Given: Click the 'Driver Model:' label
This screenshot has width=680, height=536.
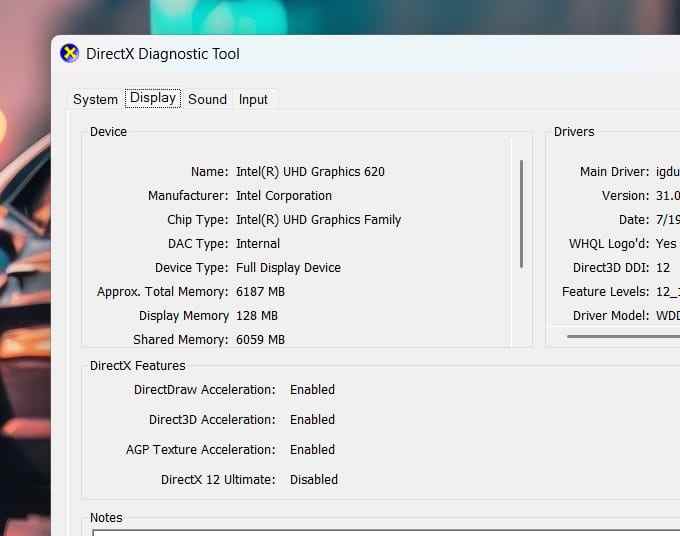Looking at the screenshot, I should click(x=611, y=316).
